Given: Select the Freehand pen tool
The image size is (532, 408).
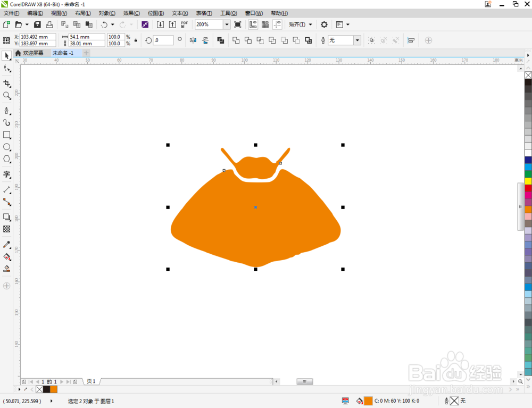Looking at the screenshot, I should (x=7, y=111).
